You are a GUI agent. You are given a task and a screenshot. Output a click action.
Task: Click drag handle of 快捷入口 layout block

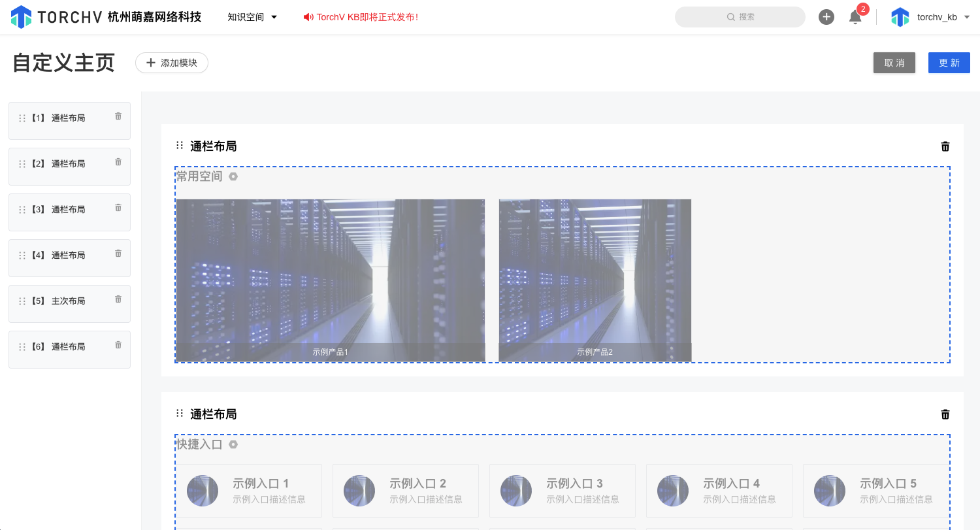click(180, 414)
